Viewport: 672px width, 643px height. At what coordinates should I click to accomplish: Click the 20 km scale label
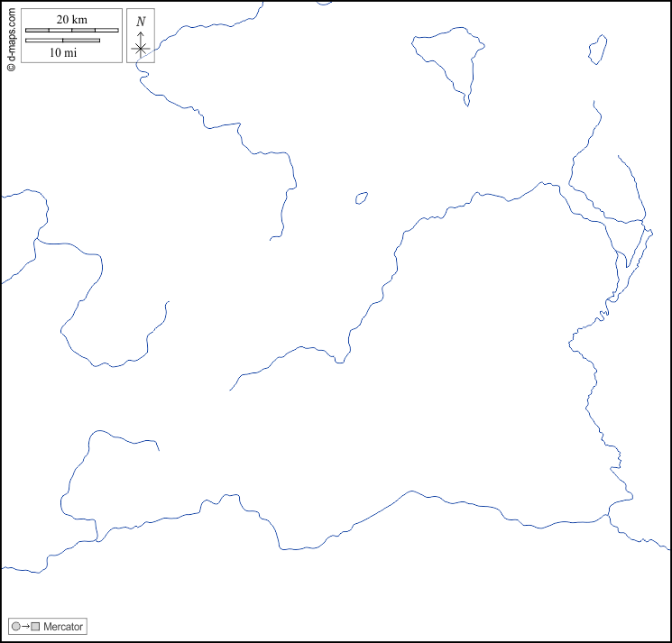click(71, 20)
